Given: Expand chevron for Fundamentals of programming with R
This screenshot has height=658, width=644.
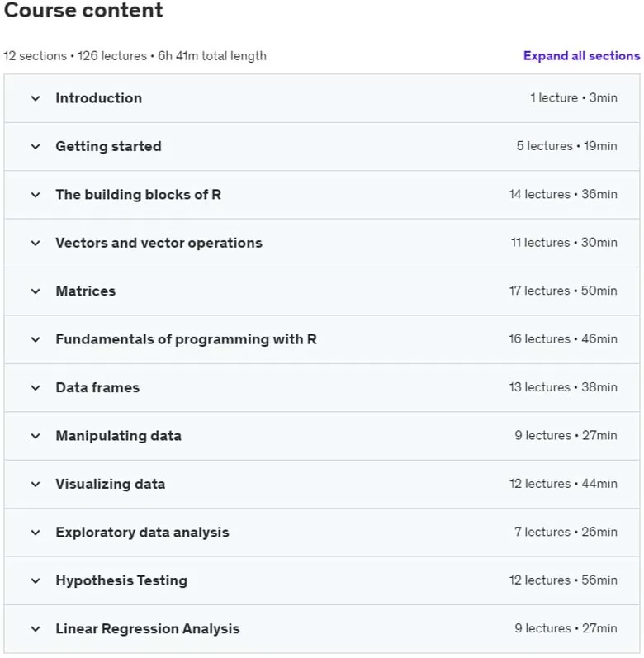Looking at the screenshot, I should pyautogui.click(x=36, y=340).
